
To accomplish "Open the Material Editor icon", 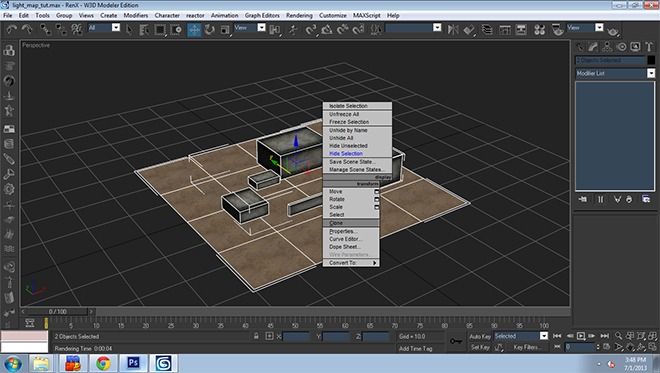I will (x=540, y=29).
